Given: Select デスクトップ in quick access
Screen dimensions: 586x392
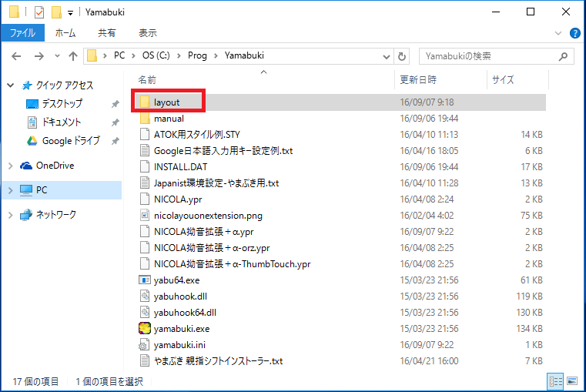Looking at the screenshot, I should [x=62, y=103].
